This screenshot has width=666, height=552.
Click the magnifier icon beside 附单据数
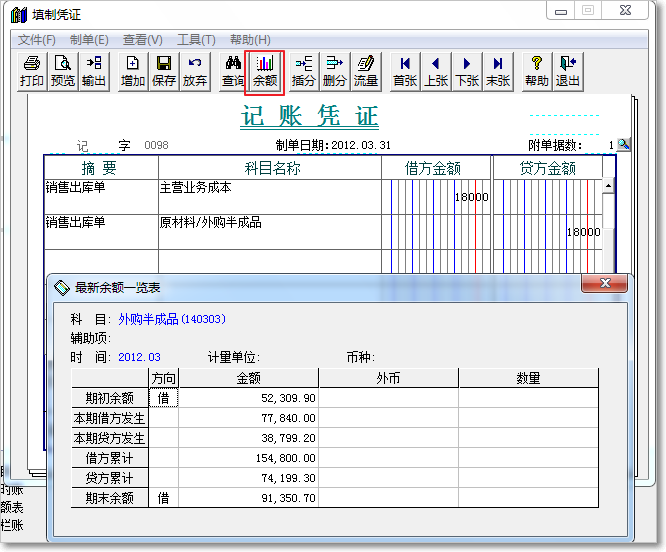(x=624, y=145)
